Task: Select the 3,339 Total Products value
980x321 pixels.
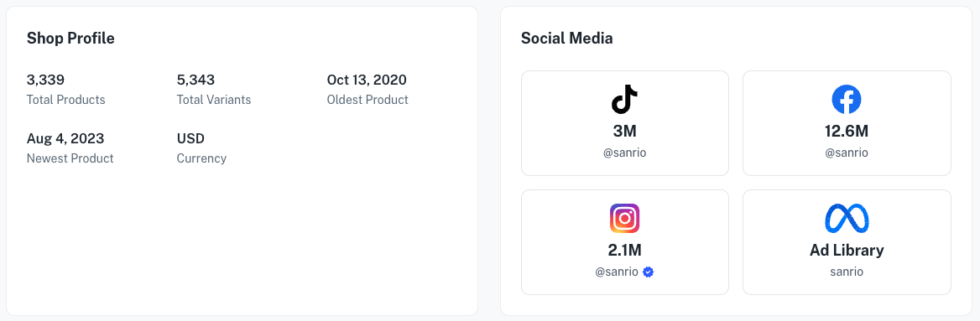Action: point(45,80)
